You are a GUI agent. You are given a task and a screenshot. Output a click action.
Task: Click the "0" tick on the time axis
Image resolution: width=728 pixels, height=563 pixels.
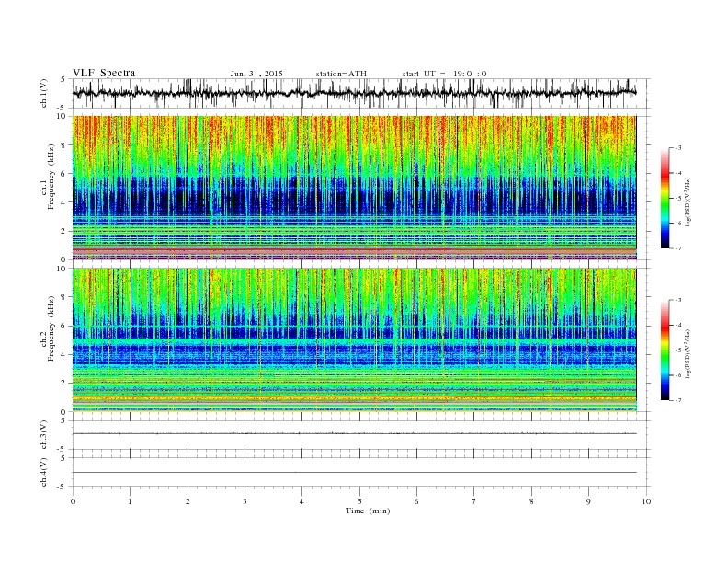click(x=73, y=501)
